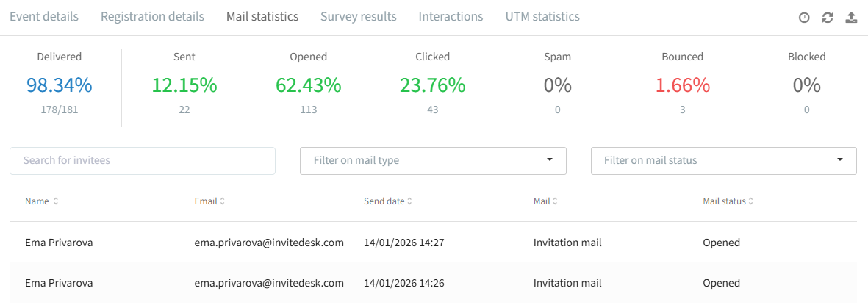Select the 14:27 Ema Privarova row
The height and width of the screenshot is (305, 868).
tap(434, 243)
